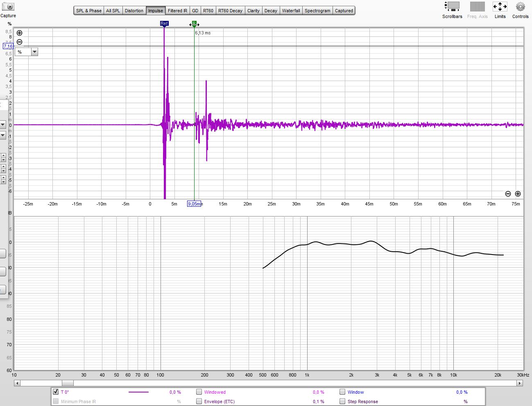
Task: Switch to the Waterfall tab
Action: [291, 11]
